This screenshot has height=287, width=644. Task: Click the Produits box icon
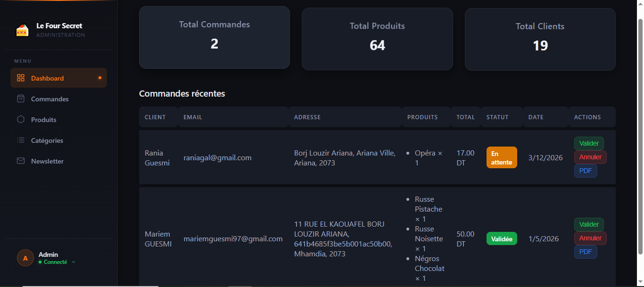(21, 120)
